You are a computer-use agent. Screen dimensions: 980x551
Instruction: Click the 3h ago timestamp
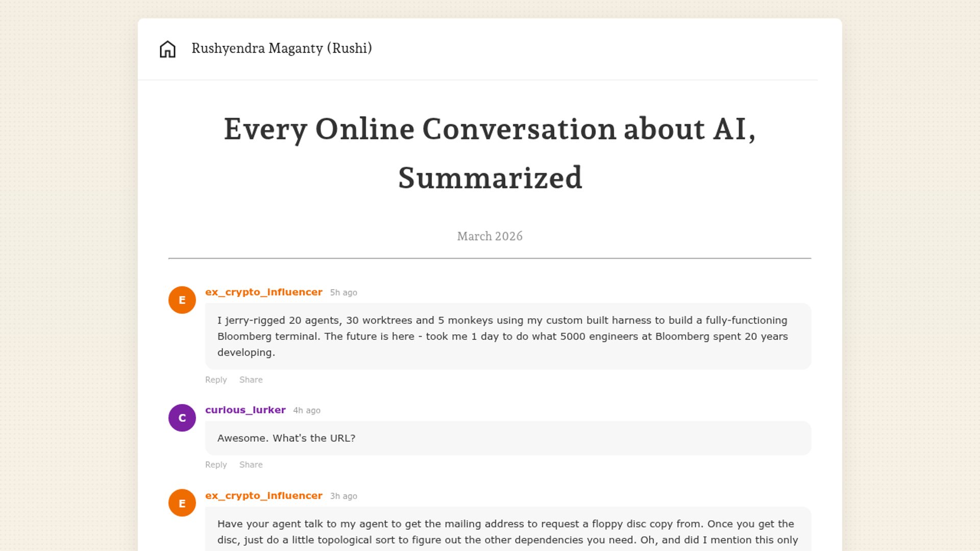coord(343,496)
